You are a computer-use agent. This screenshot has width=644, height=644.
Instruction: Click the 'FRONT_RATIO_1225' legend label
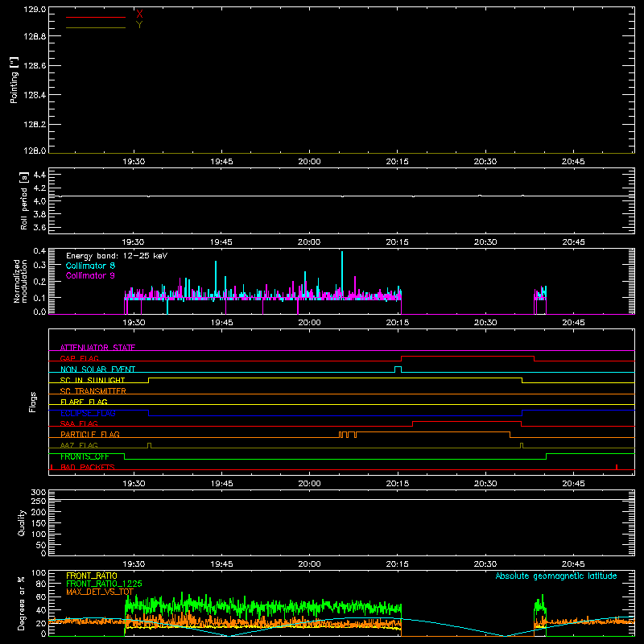tap(104, 584)
